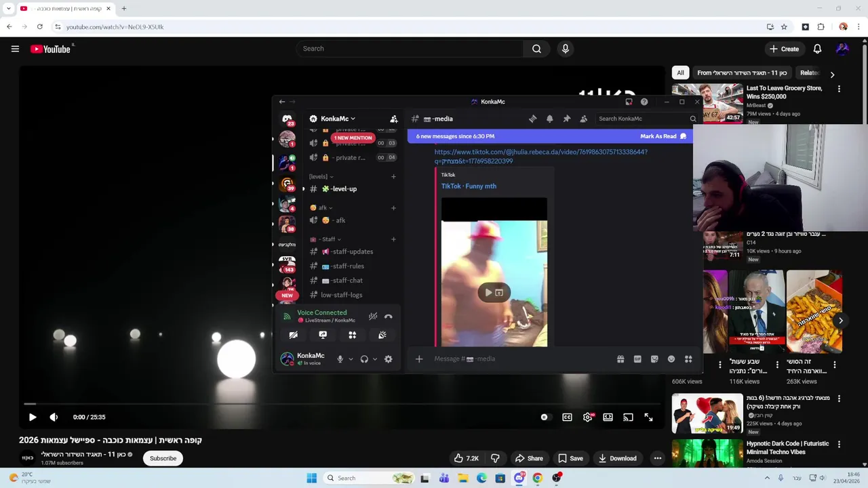Click the Share button under video
868x488 pixels.
point(529,458)
